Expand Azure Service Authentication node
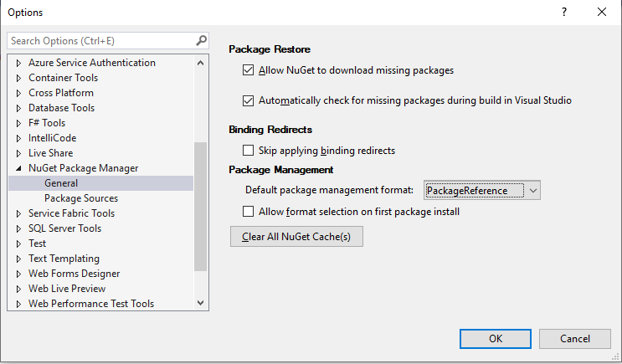This screenshot has height=364, width=622. tap(18, 63)
